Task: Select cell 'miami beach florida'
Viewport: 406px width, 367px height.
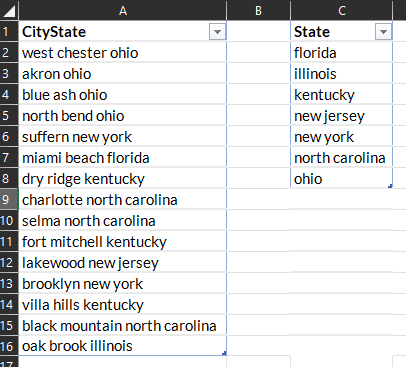Action: (x=123, y=158)
